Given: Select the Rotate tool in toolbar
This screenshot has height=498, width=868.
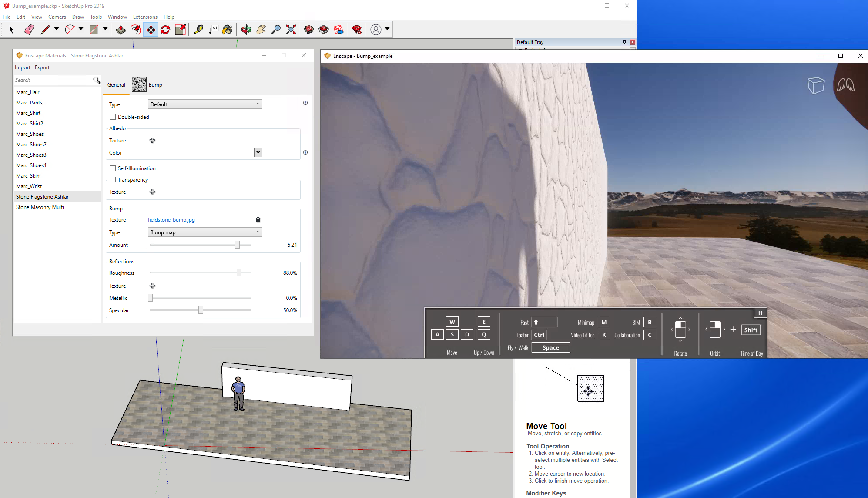Looking at the screenshot, I should (165, 30).
